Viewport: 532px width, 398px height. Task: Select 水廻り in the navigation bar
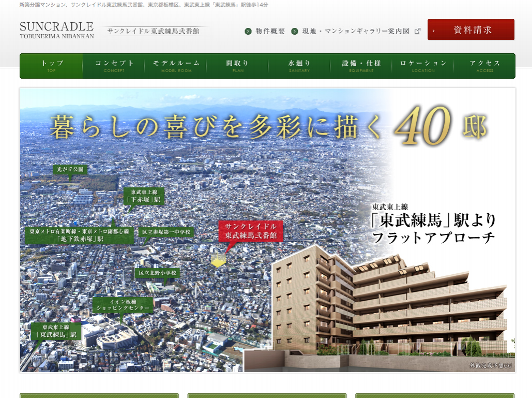[x=299, y=66]
